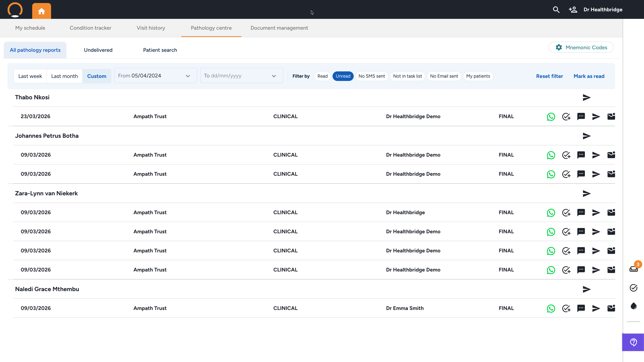
Task: Open the help widget
Action: coord(633,342)
